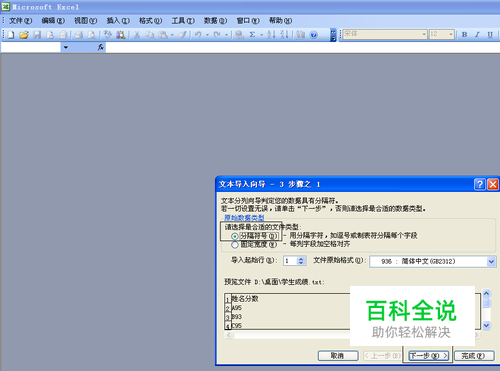Click the 导入起始行 number field
Image resolution: width=500 pixels, height=371 pixels.
point(290,261)
